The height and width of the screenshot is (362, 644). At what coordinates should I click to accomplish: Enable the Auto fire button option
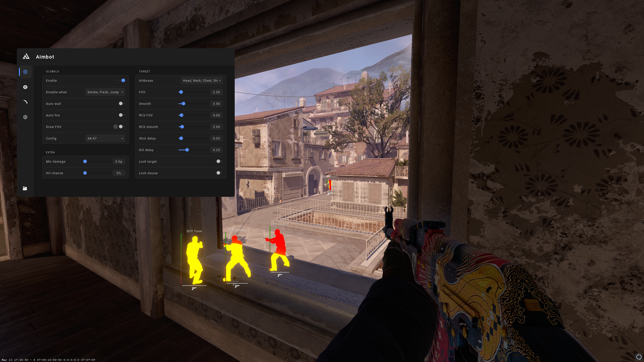point(121,115)
